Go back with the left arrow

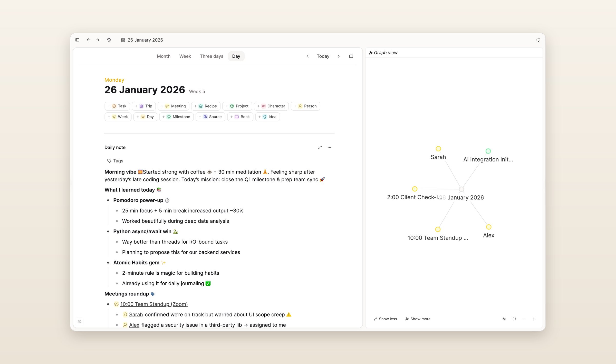tap(89, 40)
